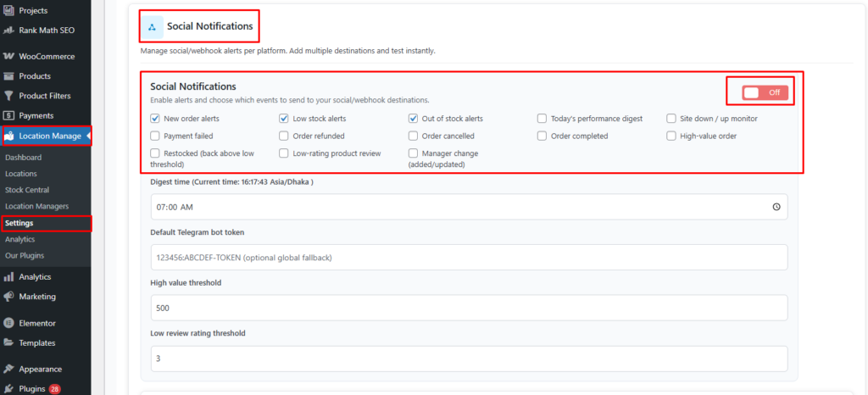
Task: Click the Plugins plug icon
Action: click(x=9, y=389)
